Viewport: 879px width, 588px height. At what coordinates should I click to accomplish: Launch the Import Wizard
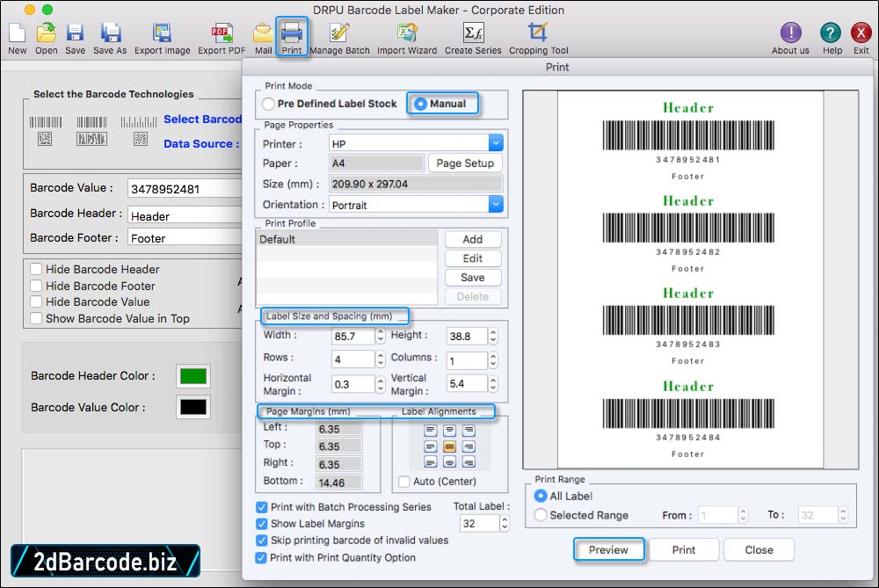[x=407, y=33]
